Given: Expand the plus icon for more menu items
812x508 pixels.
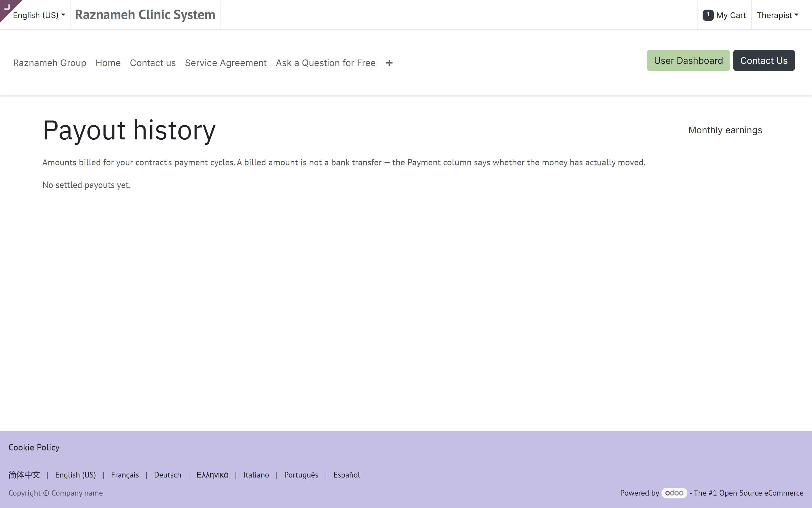Looking at the screenshot, I should click(389, 63).
